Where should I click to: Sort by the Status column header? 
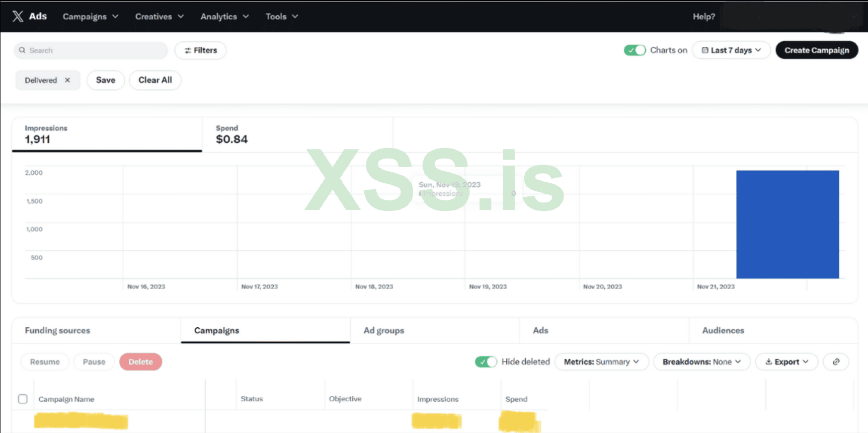[x=252, y=399]
